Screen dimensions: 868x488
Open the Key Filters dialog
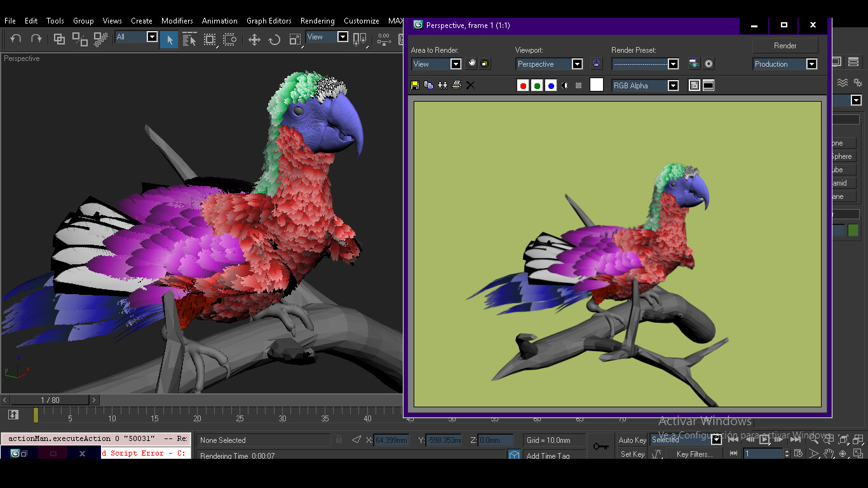[x=695, y=454]
